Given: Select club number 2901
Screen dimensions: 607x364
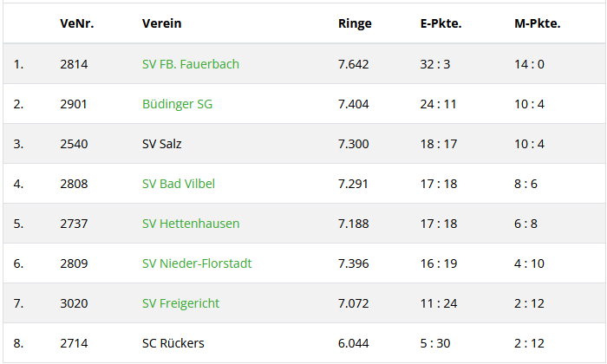Looking at the screenshot, I should (x=74, y=104).
